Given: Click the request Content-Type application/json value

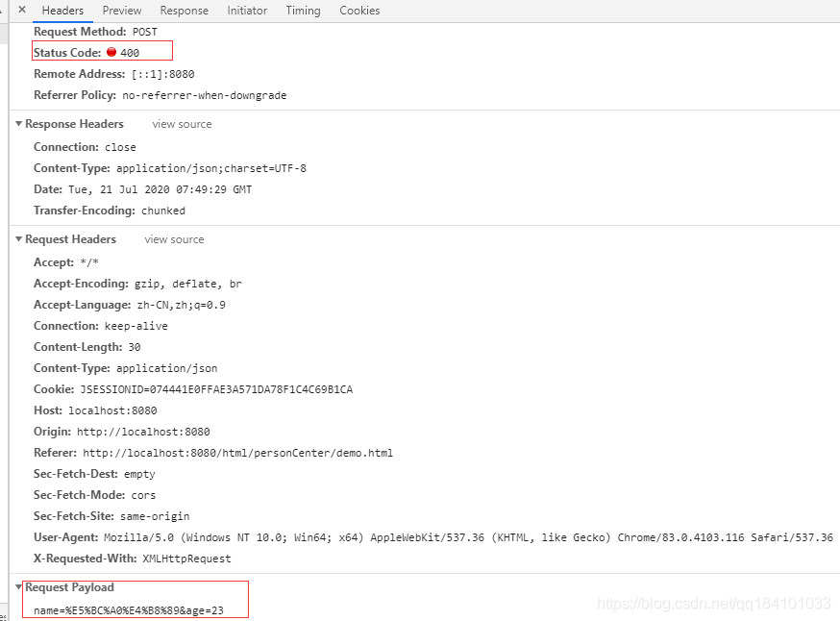Looking at the screenshot, I should (166, 368).
